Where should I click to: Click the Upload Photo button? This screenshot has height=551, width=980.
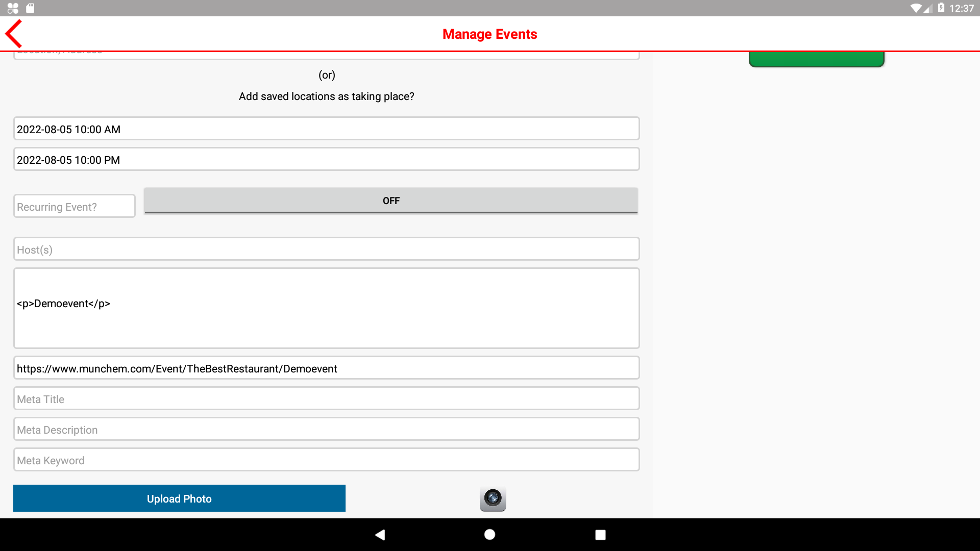(x=179, y=498)
